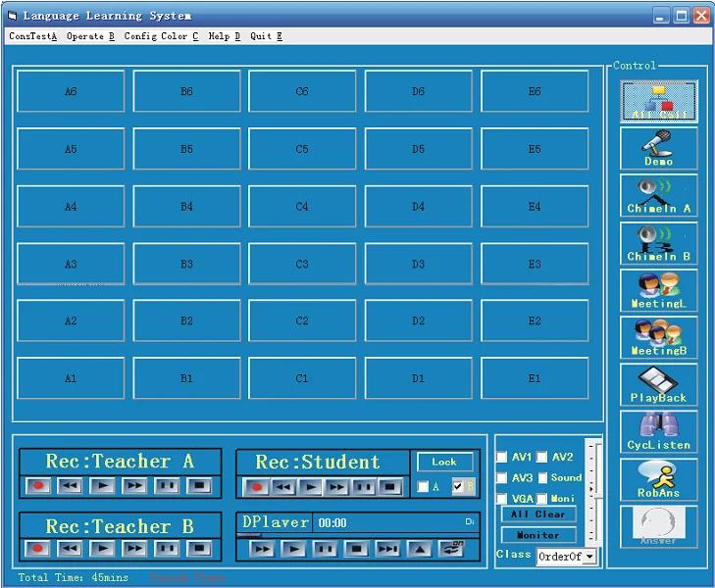Click the PlayBack icon
The image size is (715, 588).
pos(659,384)
